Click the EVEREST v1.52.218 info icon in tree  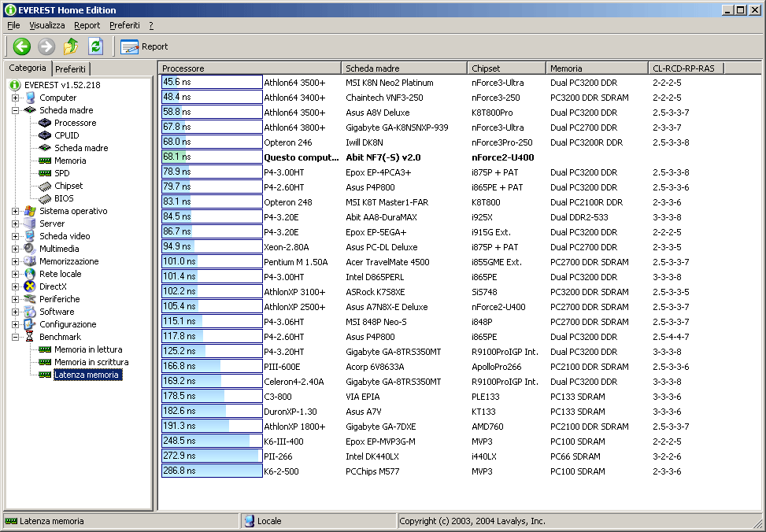(15, 85)
